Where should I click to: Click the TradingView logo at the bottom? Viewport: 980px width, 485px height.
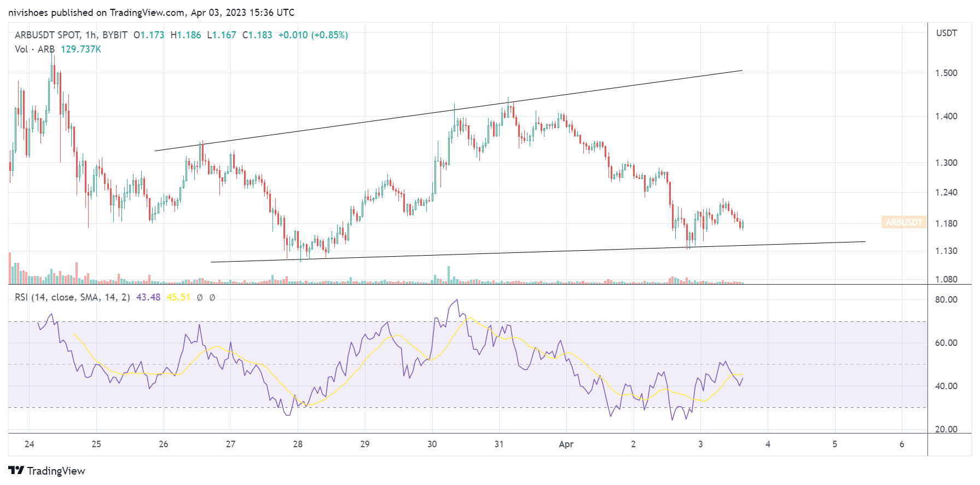point(47,471)
